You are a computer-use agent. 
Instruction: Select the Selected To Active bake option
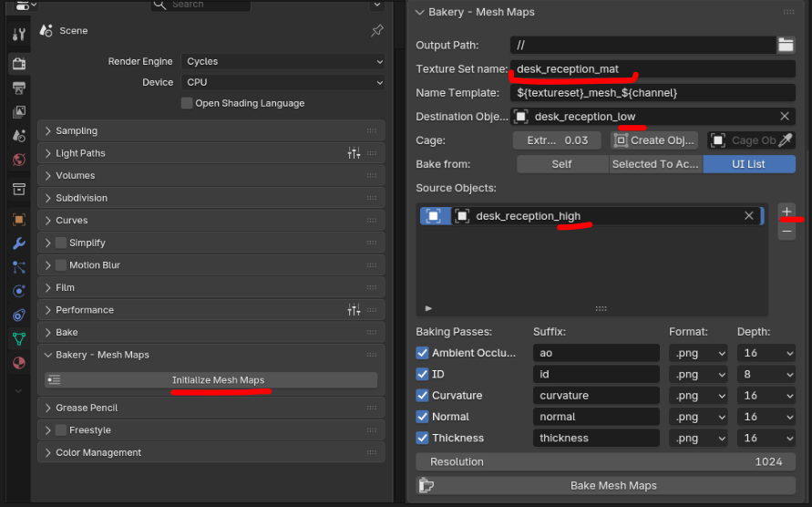coord(654,164)
